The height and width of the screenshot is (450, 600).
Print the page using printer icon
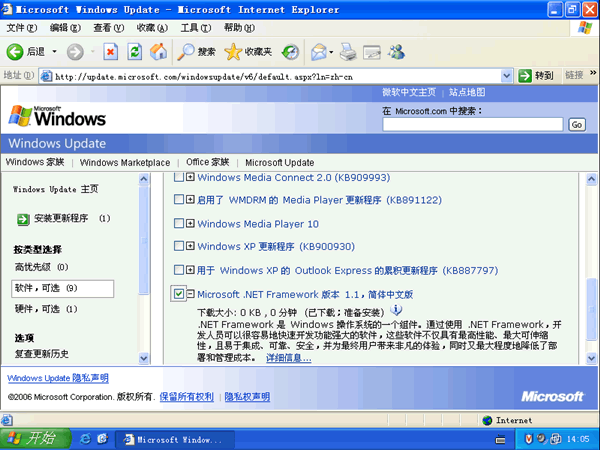click(348, 52)
